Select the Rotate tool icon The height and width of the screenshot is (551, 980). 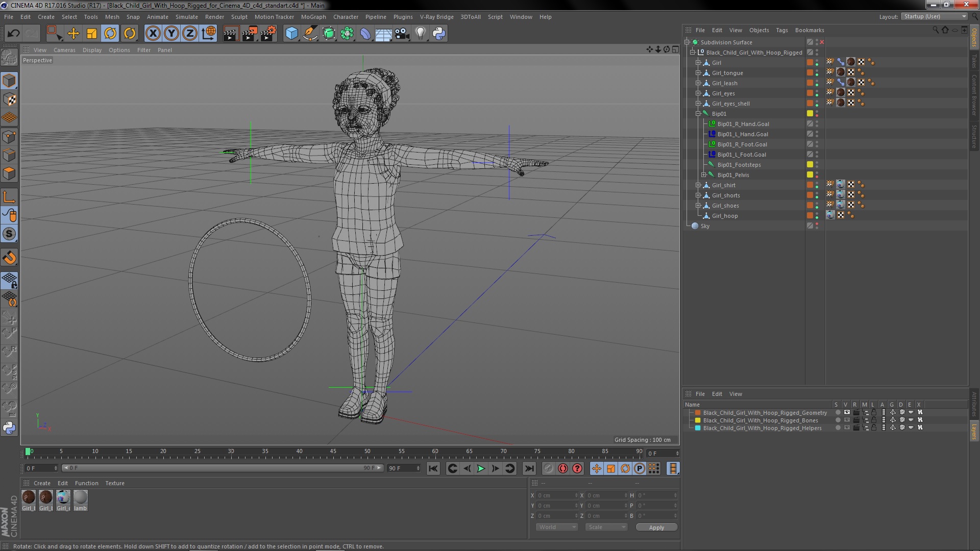click(x=110, y=34)
